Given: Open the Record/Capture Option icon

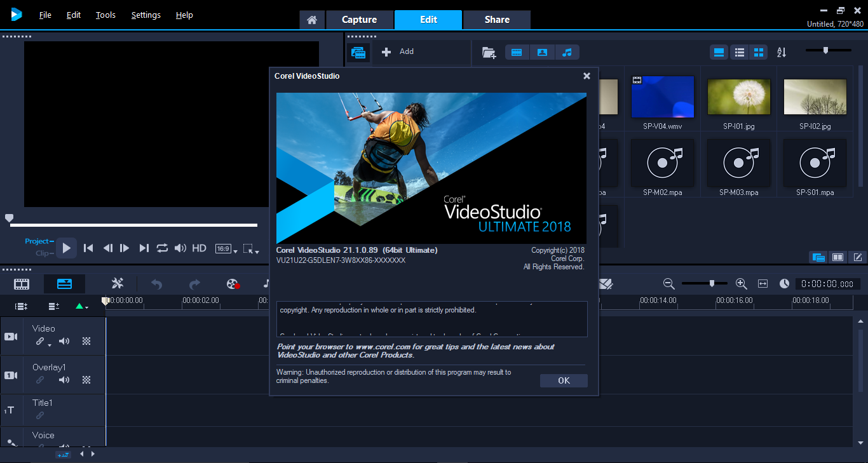Looking at the screenshot, I should pyautogui.click(x=233, y=284).
